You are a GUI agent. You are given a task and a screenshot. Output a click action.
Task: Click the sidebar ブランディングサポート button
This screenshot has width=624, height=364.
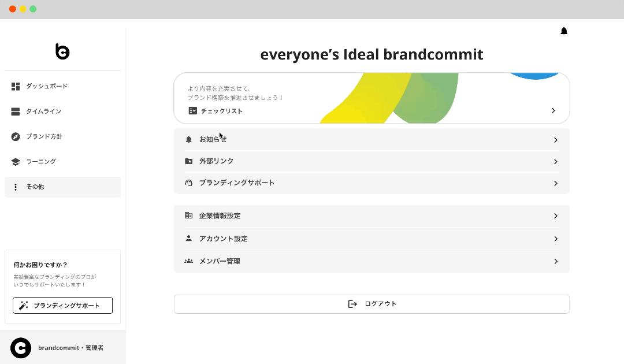coord(62,306)
